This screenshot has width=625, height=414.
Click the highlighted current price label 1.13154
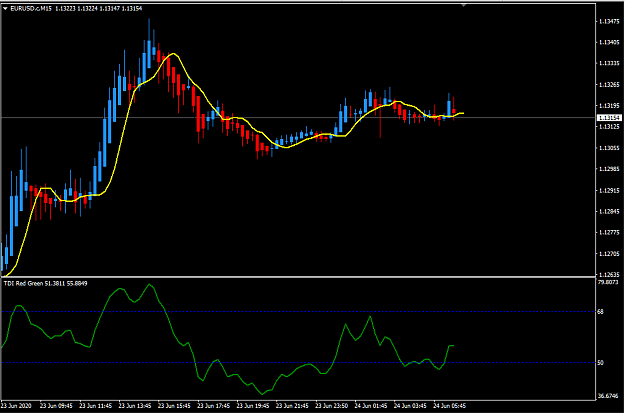coord(609,118)
